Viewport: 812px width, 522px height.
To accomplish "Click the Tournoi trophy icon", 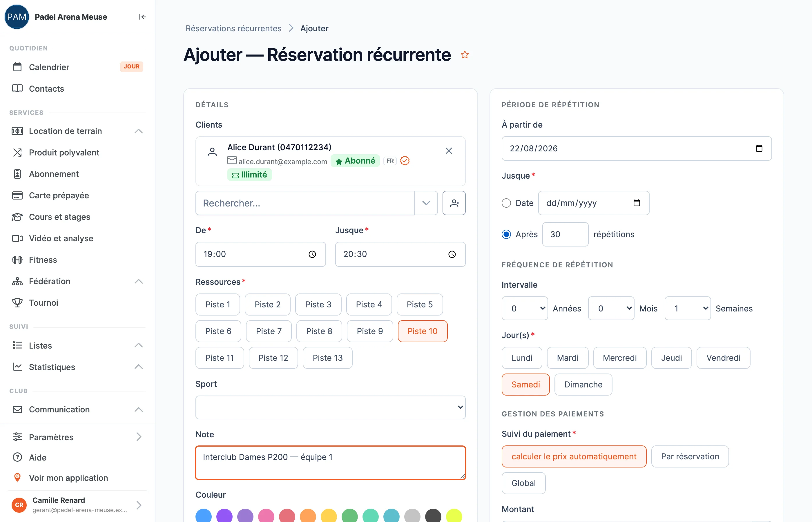I will [x=17, y=303].
